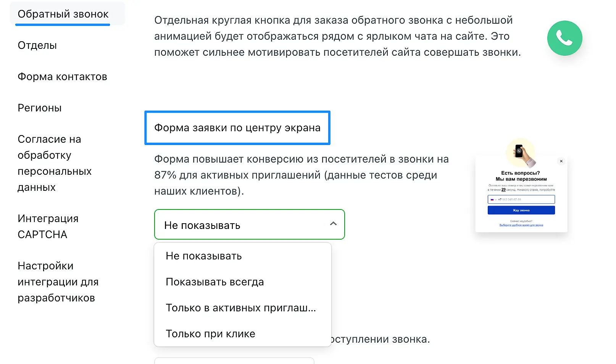Click the hand holding phone illustration
616x364 pixels.
tap(521, 153)
